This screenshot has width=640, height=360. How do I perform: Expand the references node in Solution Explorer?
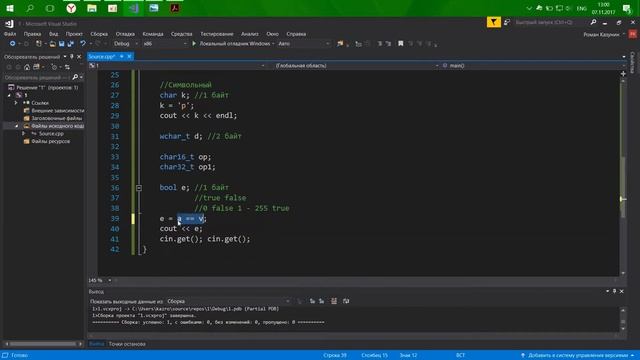pos(16,103)
